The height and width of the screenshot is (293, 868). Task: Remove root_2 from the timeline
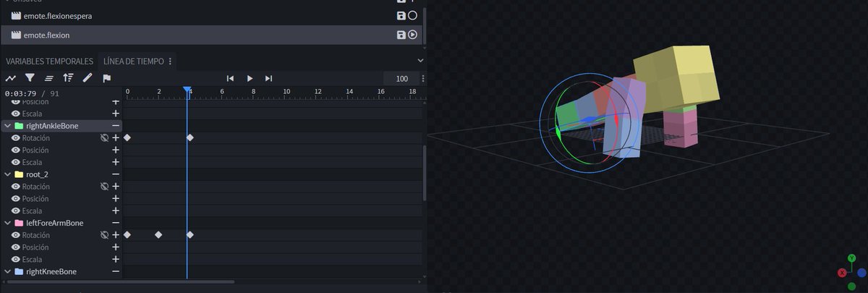coord(116,174)
